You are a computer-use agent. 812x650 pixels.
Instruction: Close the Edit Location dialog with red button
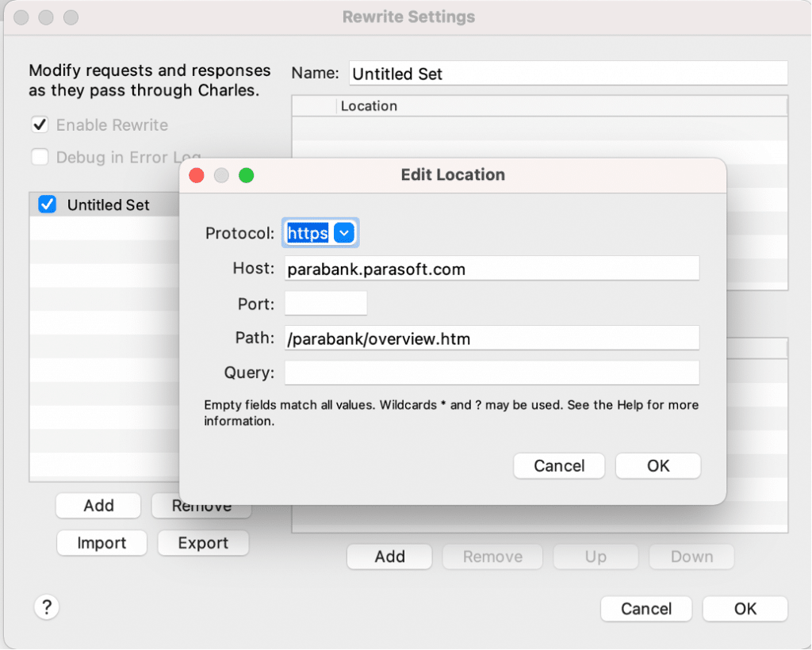pyautogui.click(x=197, y=175)
